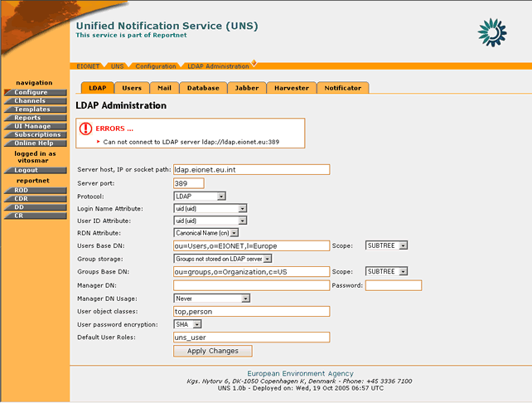Open UI Manage in sidebar
Viewport: 532px width, 403px height.
coord(36,126)
